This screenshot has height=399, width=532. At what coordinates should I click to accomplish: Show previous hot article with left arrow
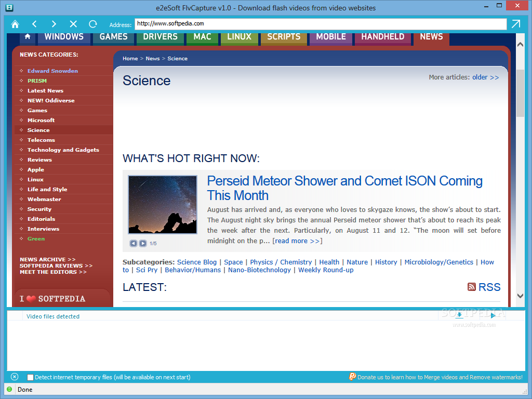coord(134,243)
